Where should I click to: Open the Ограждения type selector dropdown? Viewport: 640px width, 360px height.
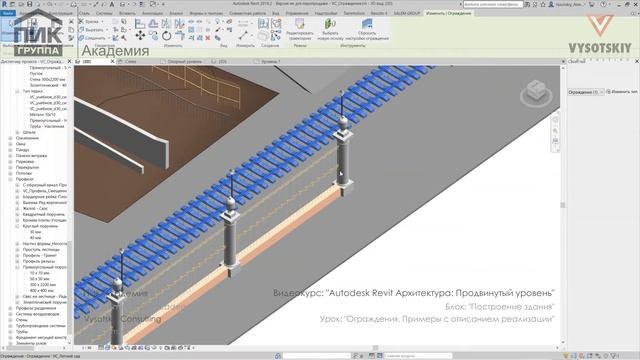[586, 92]
